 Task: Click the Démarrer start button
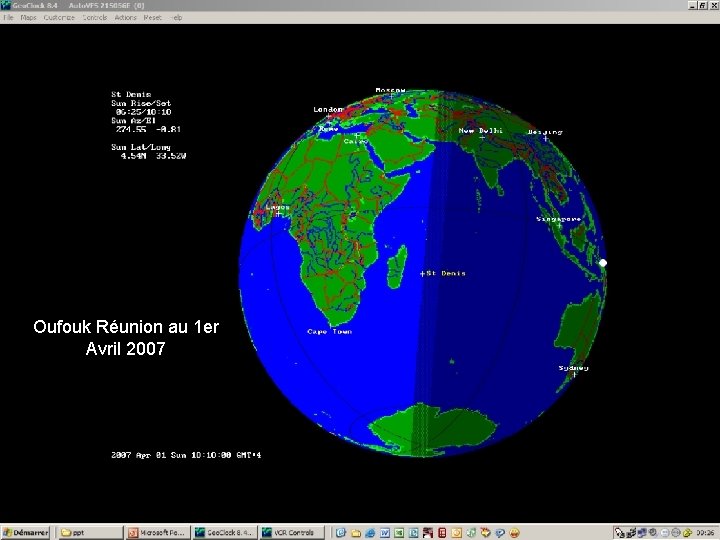pyautogui.click(x=25, y=533)
